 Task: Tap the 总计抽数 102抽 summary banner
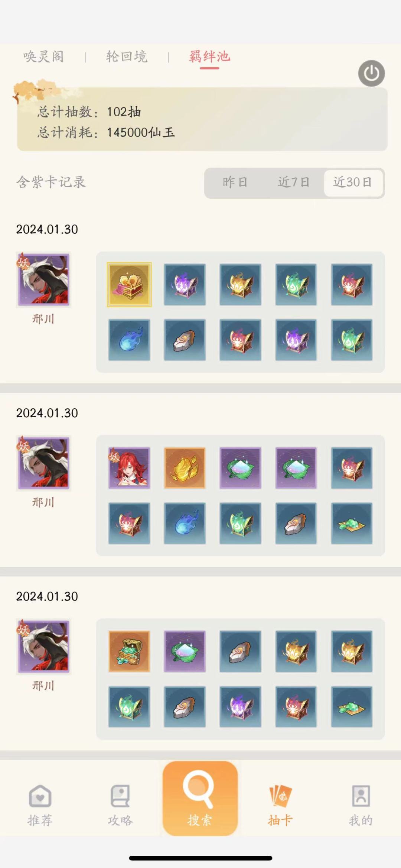coord(202,119)
